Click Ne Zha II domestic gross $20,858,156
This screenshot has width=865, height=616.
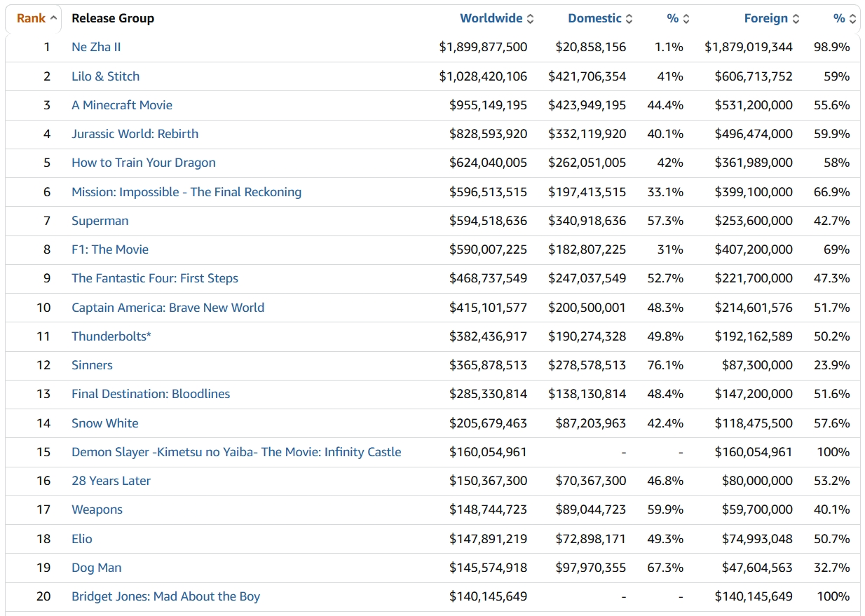(591, 47)
